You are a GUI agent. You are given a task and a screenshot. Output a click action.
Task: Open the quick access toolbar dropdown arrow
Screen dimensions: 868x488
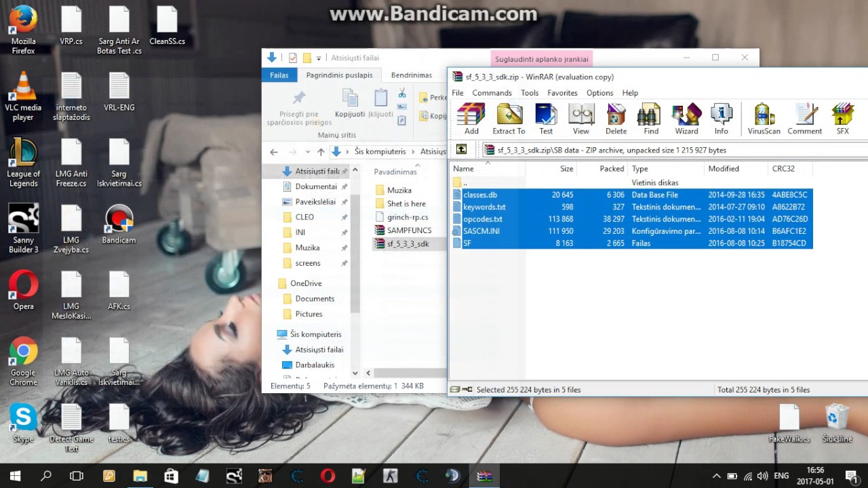tap(319, 58)
